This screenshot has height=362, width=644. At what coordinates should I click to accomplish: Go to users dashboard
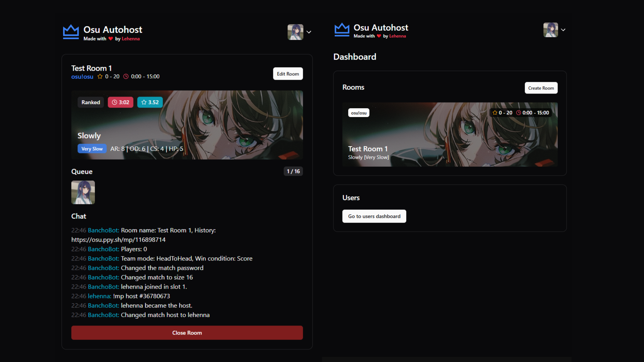(374, 216)
